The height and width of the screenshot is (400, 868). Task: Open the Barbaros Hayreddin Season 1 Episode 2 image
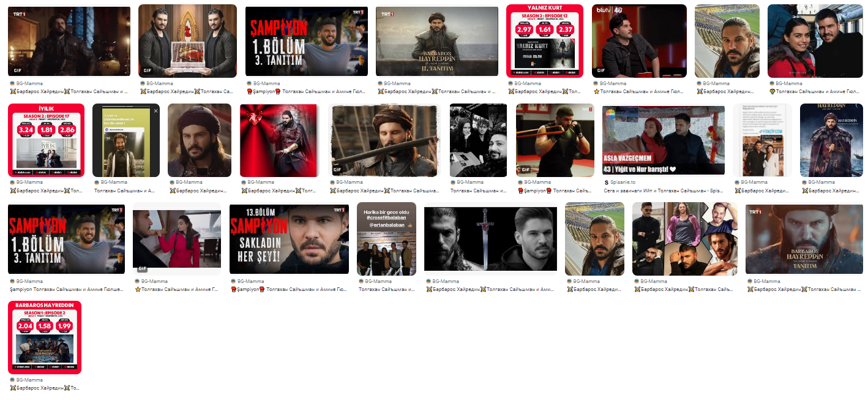pos(45,338)
